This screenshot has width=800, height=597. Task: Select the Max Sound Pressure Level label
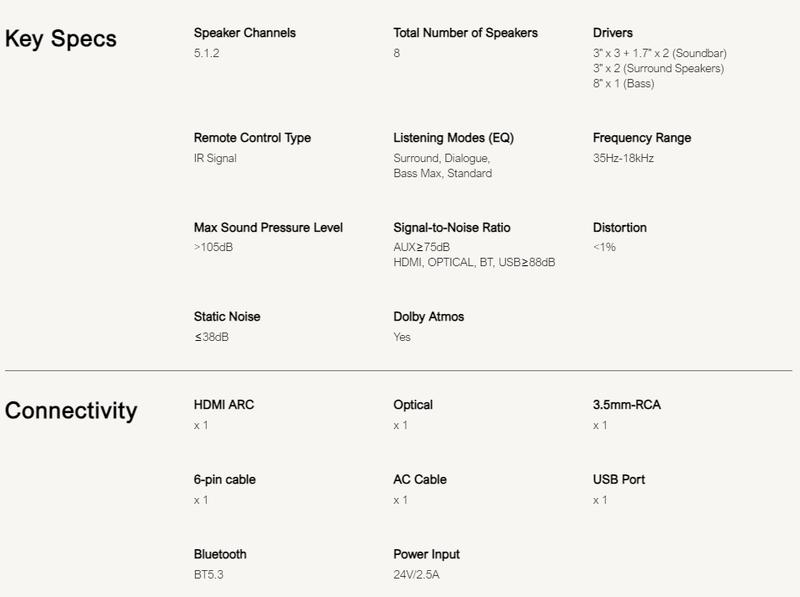(x=268, y=228)
